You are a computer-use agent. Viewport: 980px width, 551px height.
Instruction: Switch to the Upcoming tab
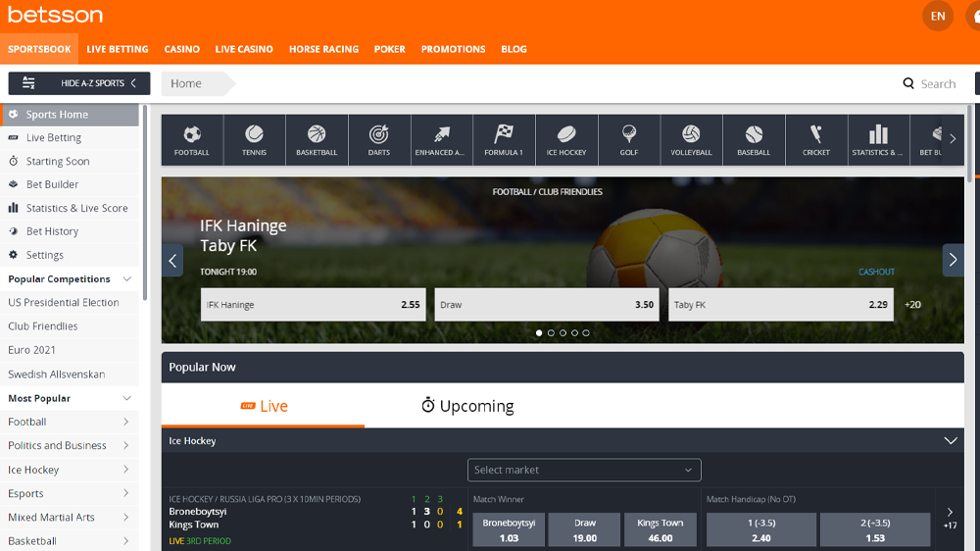[x=467, y=406]
